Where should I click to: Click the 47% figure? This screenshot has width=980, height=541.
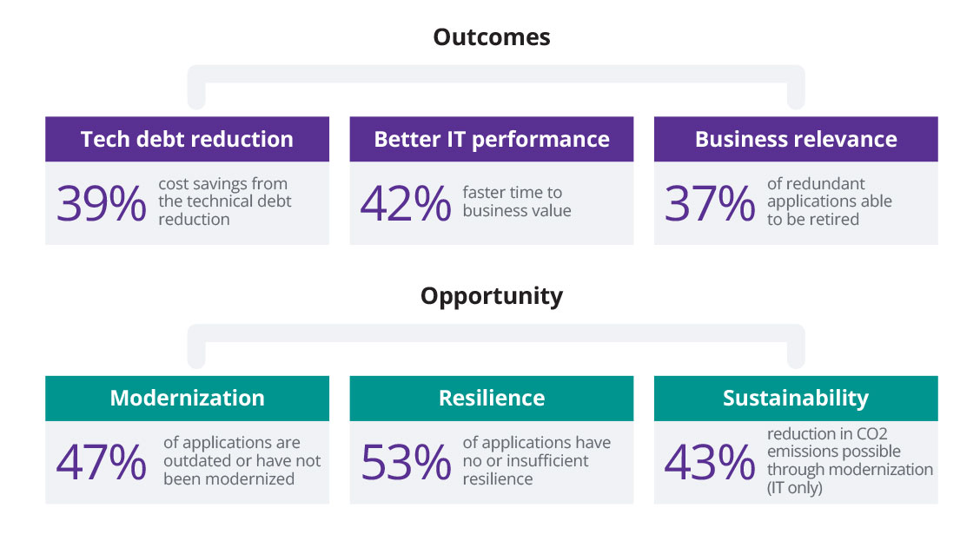tap(102, 462)
